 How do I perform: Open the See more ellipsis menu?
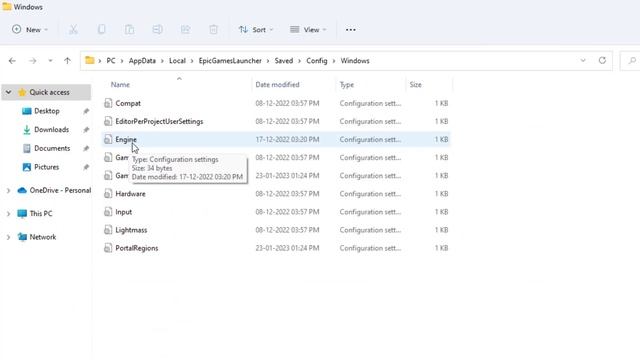tap(351, 30)
